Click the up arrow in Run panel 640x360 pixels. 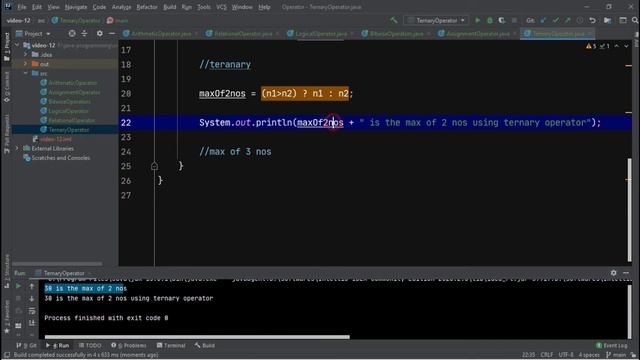32,287
